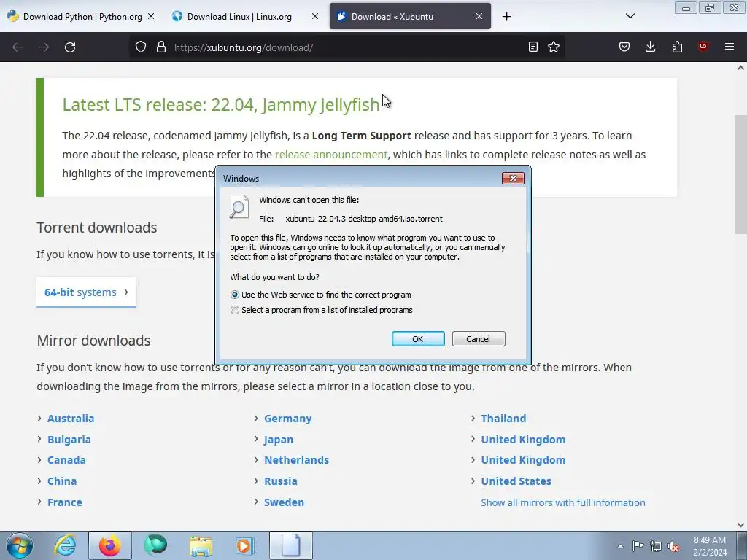Click the address bar URL field
Image resolution: width=747 pixels, height=560 pixels.
pos(348,47)
